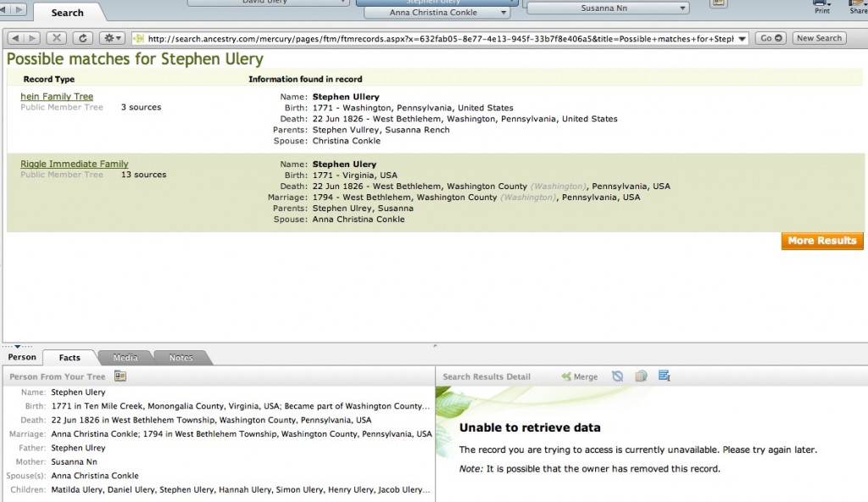Open the Riggle Immediate Family link
The height and width of the screenshot is (502, 868).
75,164
